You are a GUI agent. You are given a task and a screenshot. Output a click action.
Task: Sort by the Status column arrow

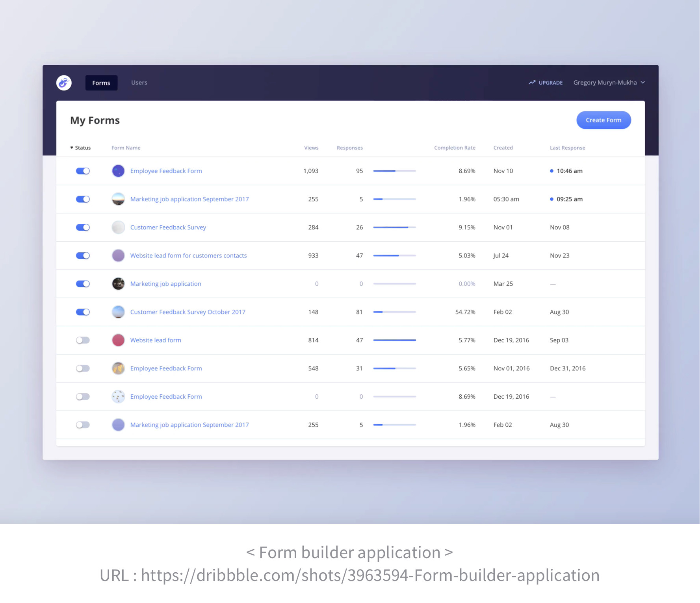[72, 148]
